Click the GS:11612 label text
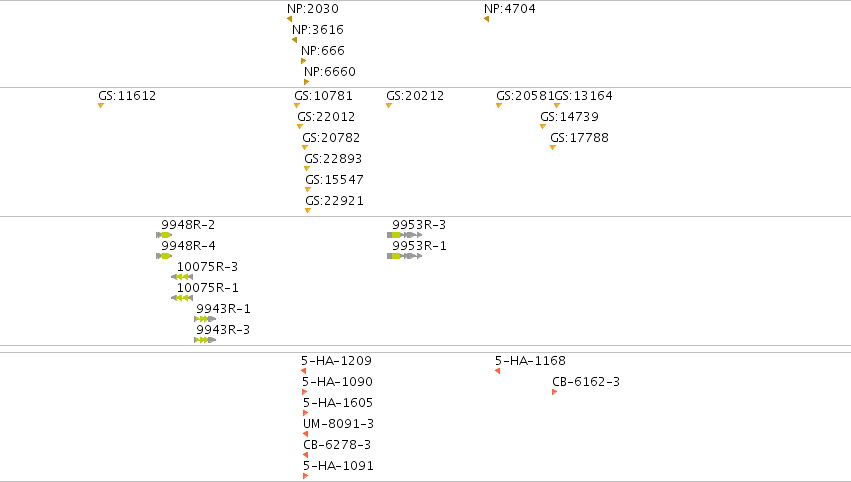 click(x=127, y=96)
